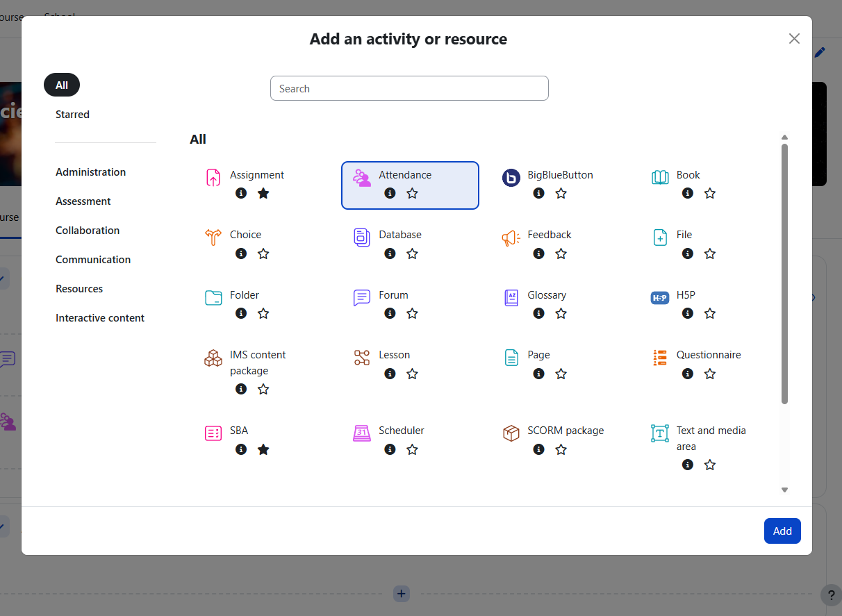Switch to the All category tab

tap(62, 85)
